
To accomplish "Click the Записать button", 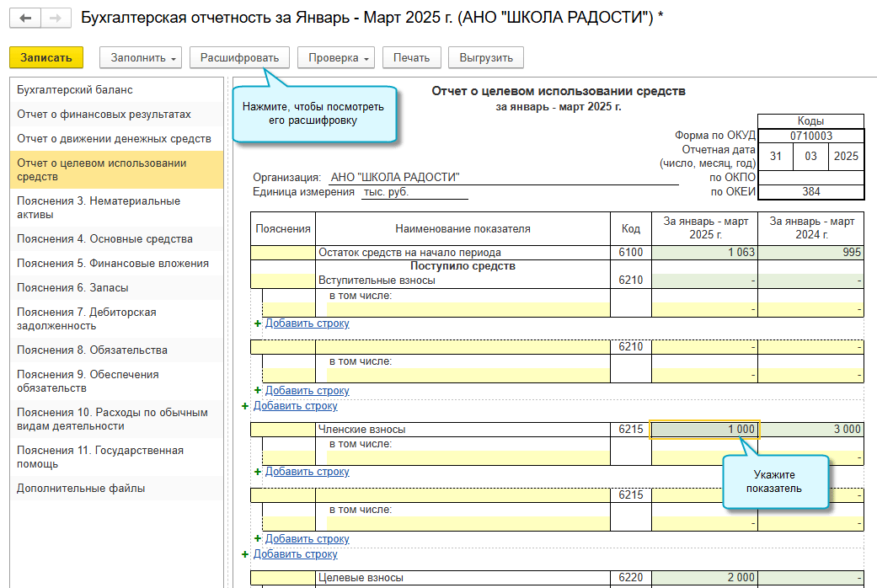I will point(46,57).
